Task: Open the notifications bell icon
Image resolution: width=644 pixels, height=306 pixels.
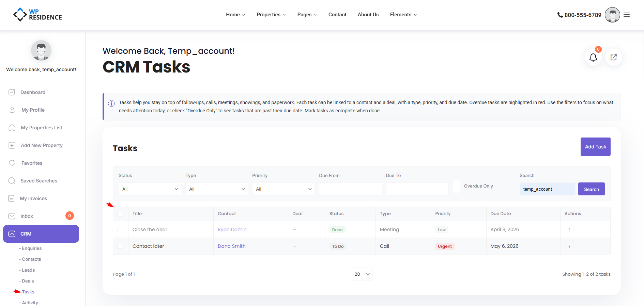Action: (593, 58)
